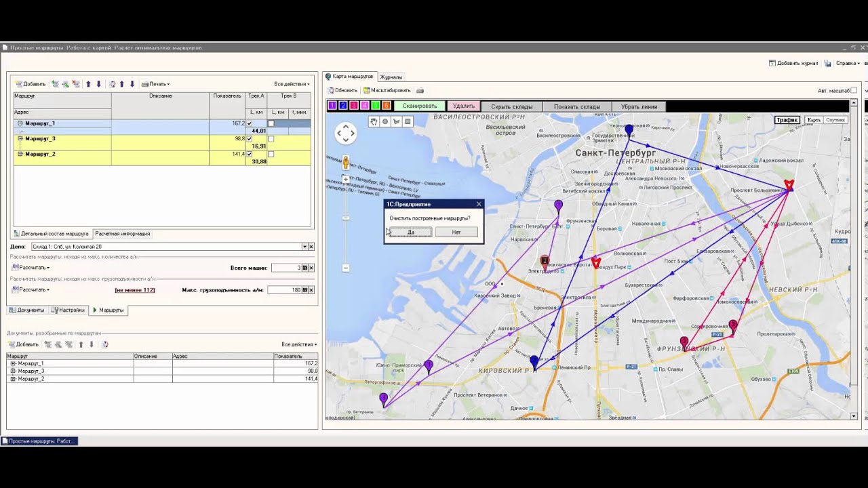Viewport: 868px width, 488px height.
Task: Switch to the Настройки tab
Action: coord(68,310)
